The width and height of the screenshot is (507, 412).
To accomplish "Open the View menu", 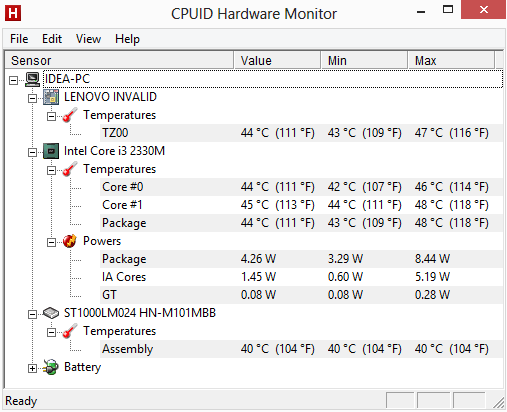I will click(x=88, y=39).
